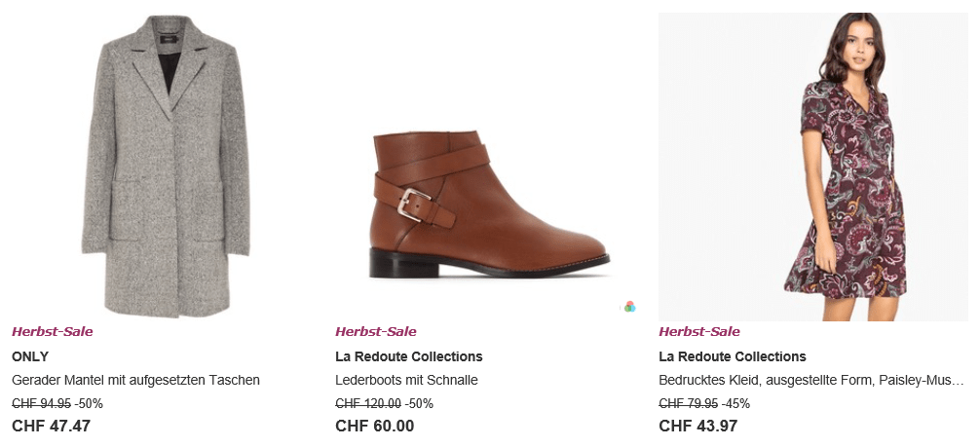View the paisley dress model photo
980x447 pixels.
click(812, 166)
